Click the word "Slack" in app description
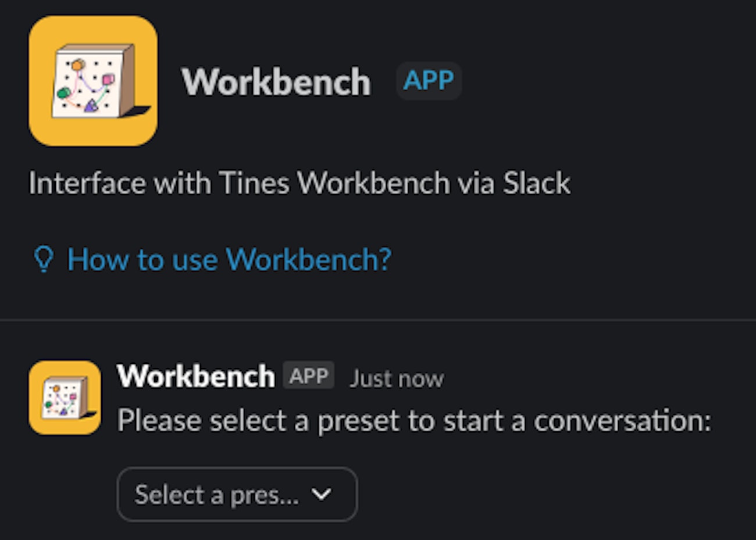 pyautogui.click(x=536, y=183)
